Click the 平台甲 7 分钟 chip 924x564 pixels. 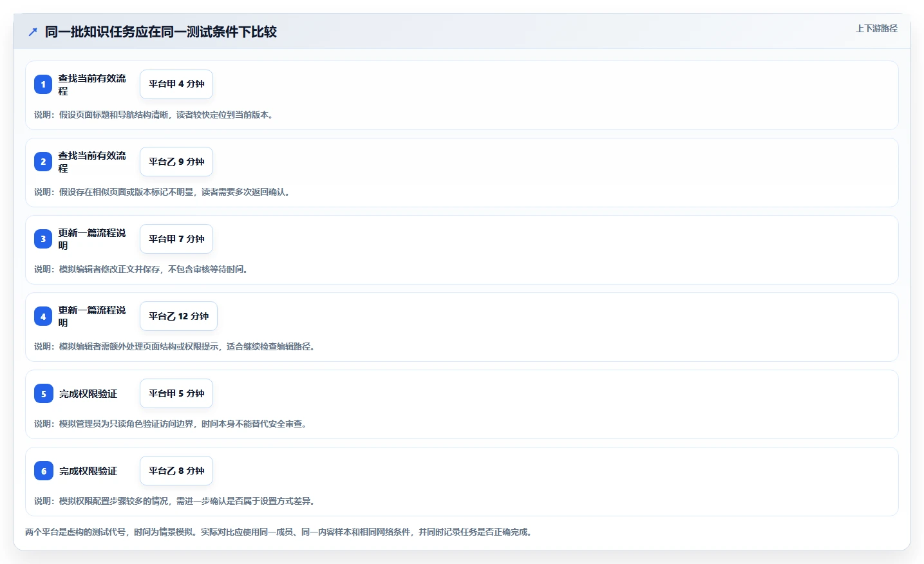click(176, 239)
